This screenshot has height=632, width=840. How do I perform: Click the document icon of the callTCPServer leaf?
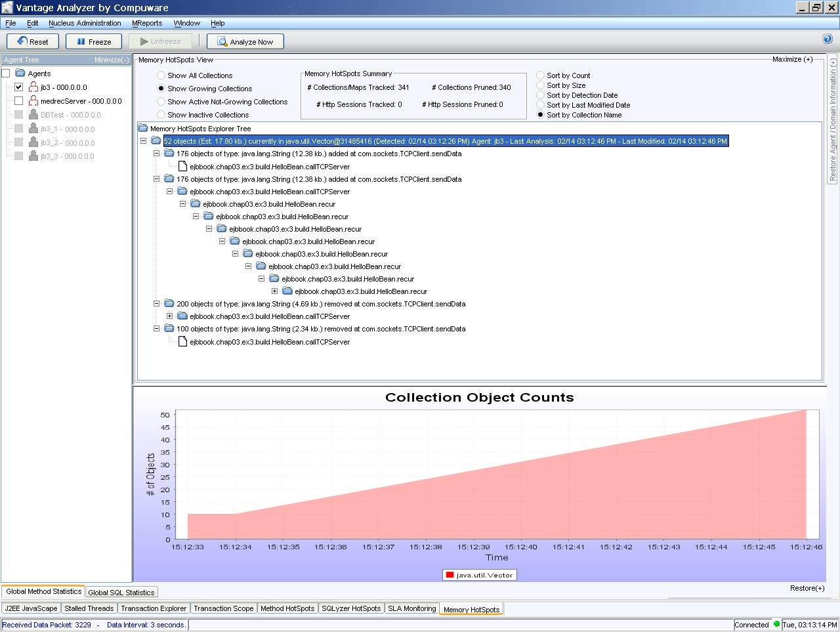(x=181, y=165)
